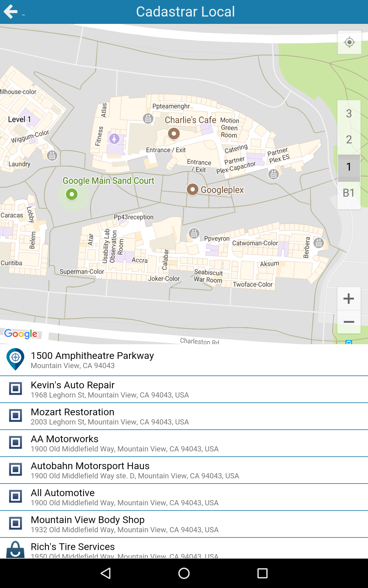Tap restaurant icon near Ppveyron
The width and height of the screenshot is (368, 588).
[194, 233]
